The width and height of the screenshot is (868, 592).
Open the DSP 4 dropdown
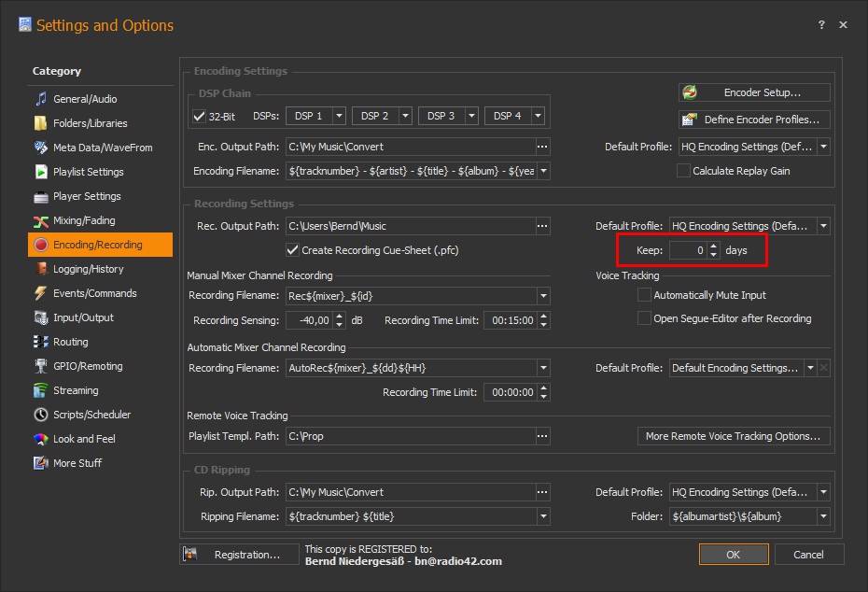539,117
